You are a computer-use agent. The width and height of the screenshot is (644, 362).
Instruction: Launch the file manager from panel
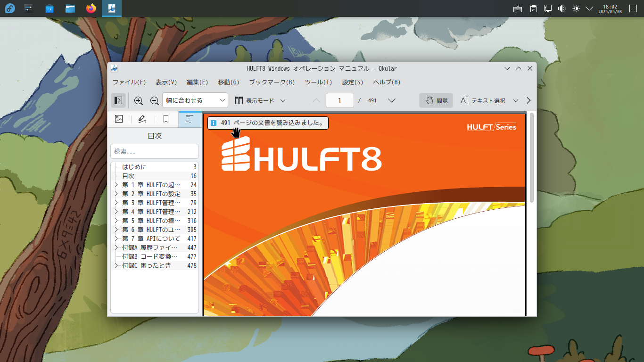click(x=70, y=8)
